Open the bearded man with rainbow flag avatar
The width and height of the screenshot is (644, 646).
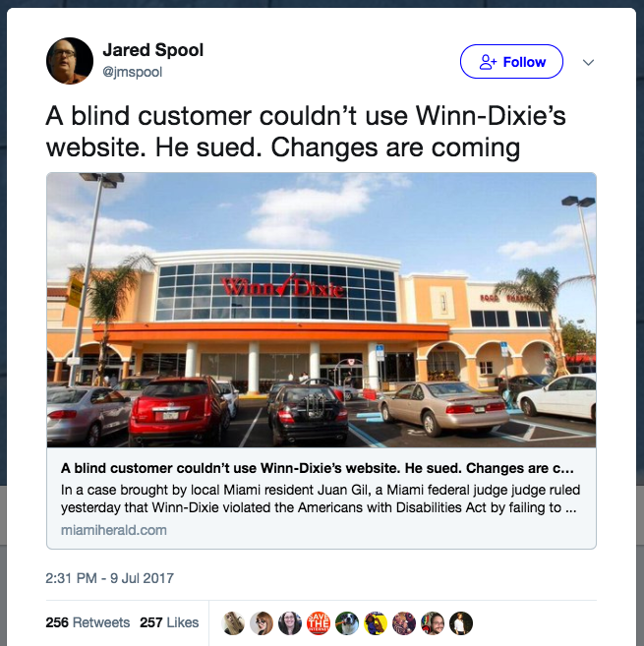[x=433, y=623]
